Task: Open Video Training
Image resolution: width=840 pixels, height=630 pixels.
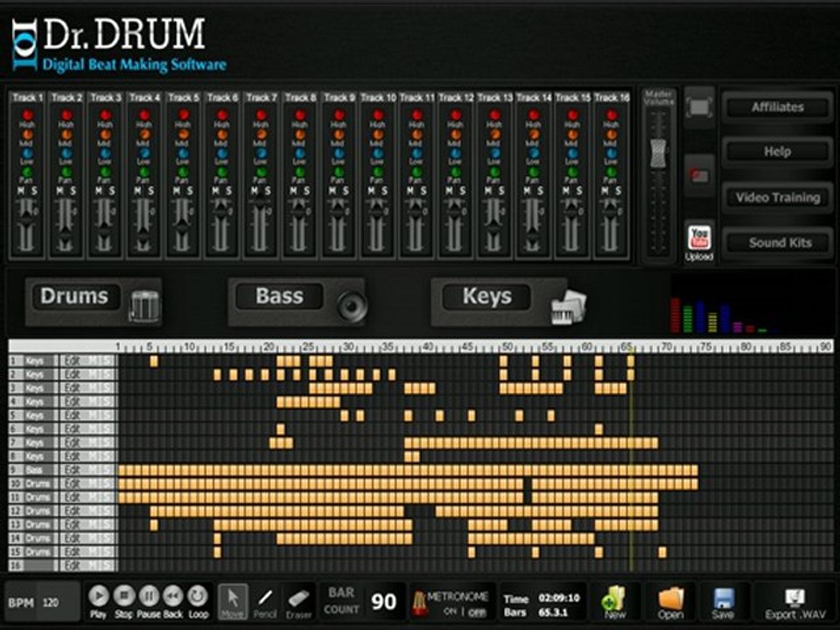Action: point(777,198)
